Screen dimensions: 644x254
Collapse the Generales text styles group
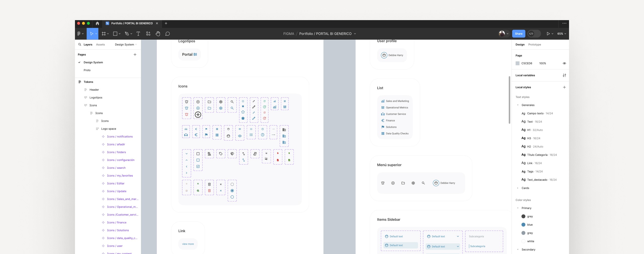pyautogui.click(x=518, y=105)
